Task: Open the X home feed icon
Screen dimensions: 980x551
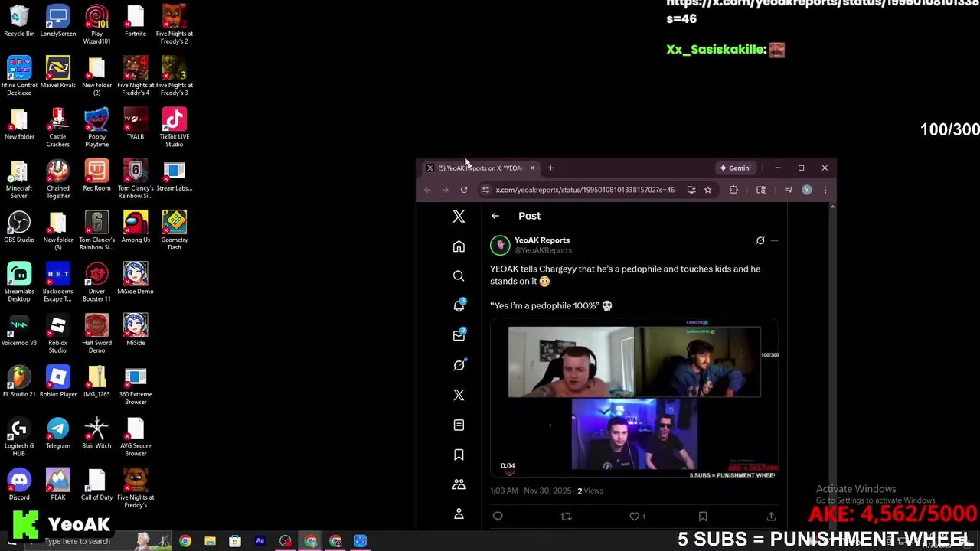Action: 459,246
